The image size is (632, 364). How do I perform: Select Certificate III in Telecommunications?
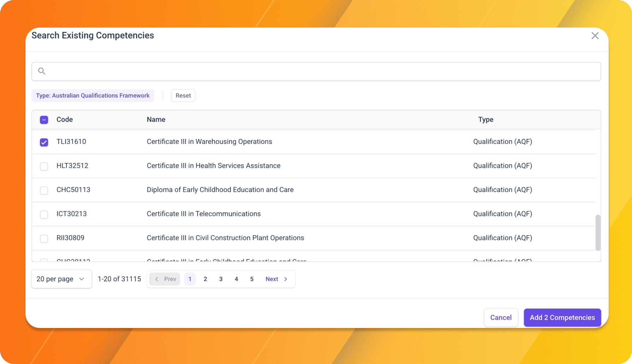pos(204,213)
